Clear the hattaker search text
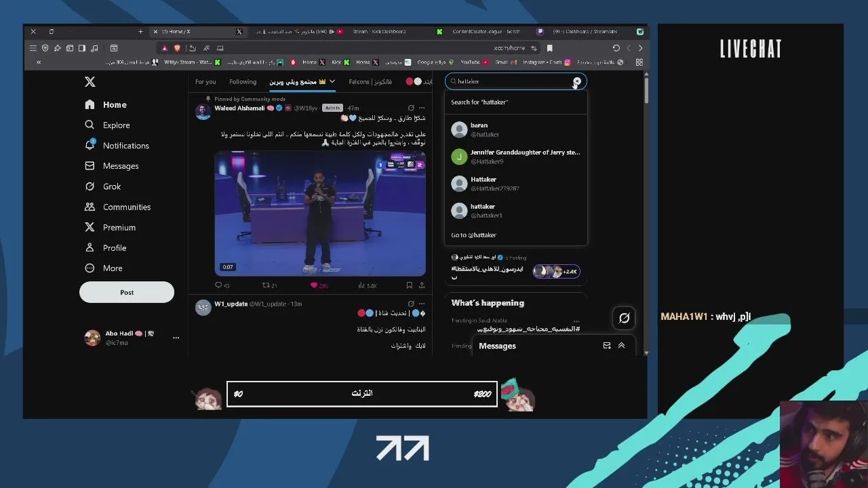 click(577, 81)
